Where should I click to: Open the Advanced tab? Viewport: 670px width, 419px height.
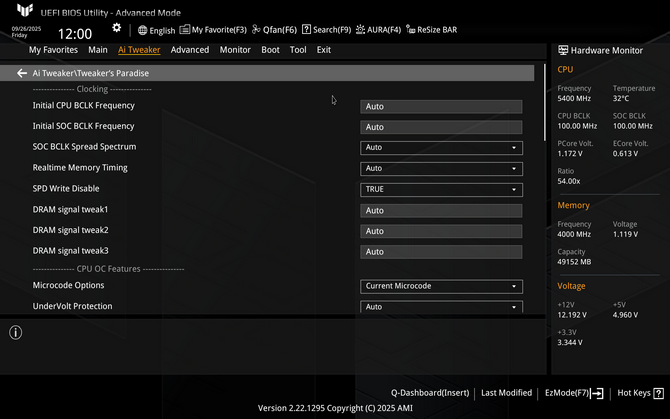190,50
